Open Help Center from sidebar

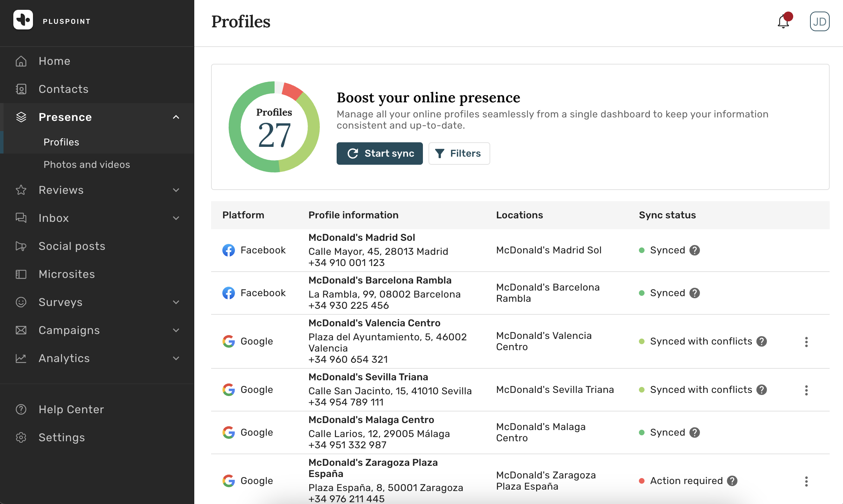click(71, 409)
